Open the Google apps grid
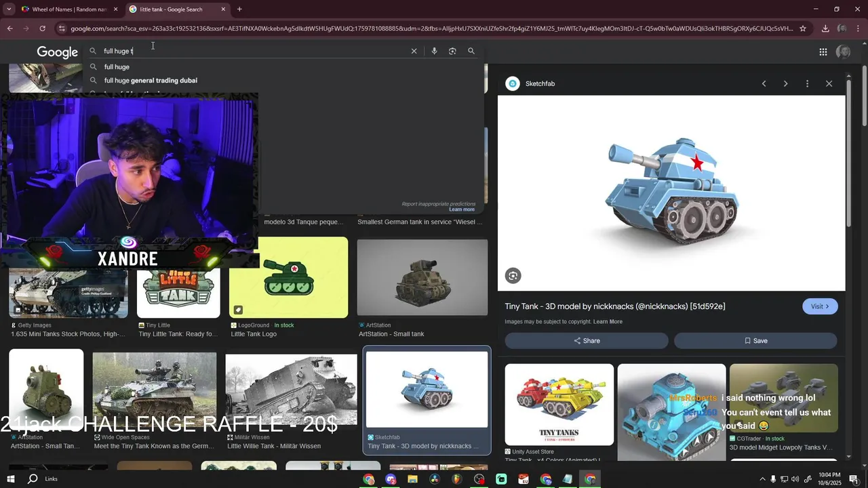This screenshot has height=488, width=868. tap(823, 52)
